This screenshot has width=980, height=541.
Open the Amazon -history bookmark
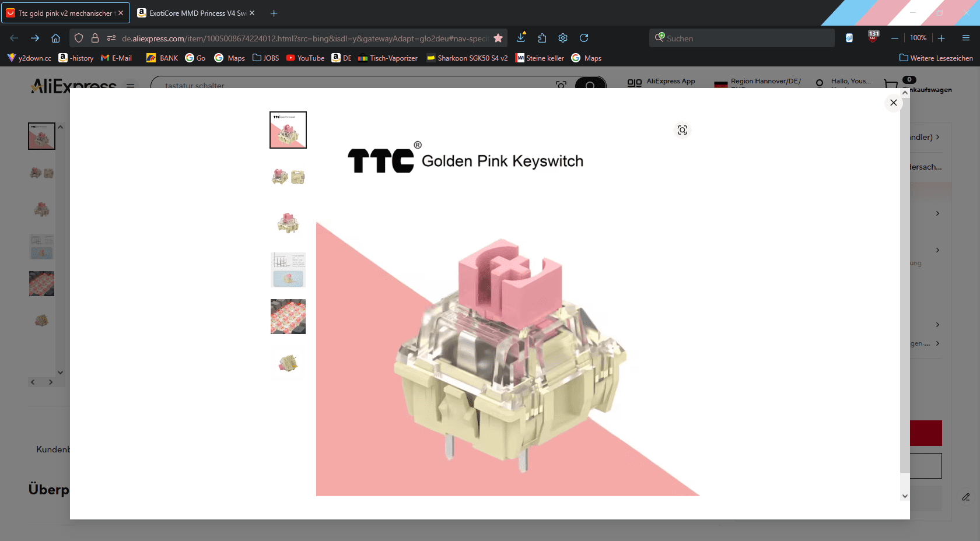76,58
